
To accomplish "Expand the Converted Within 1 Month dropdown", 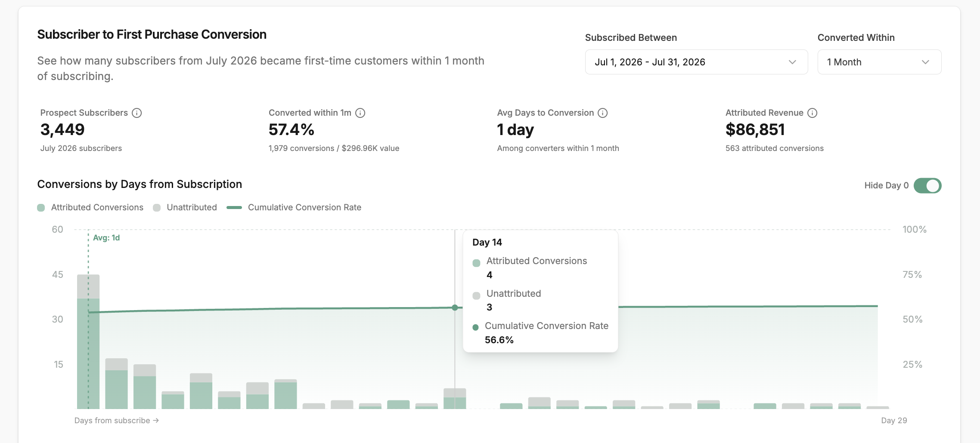I will (879, 62).
